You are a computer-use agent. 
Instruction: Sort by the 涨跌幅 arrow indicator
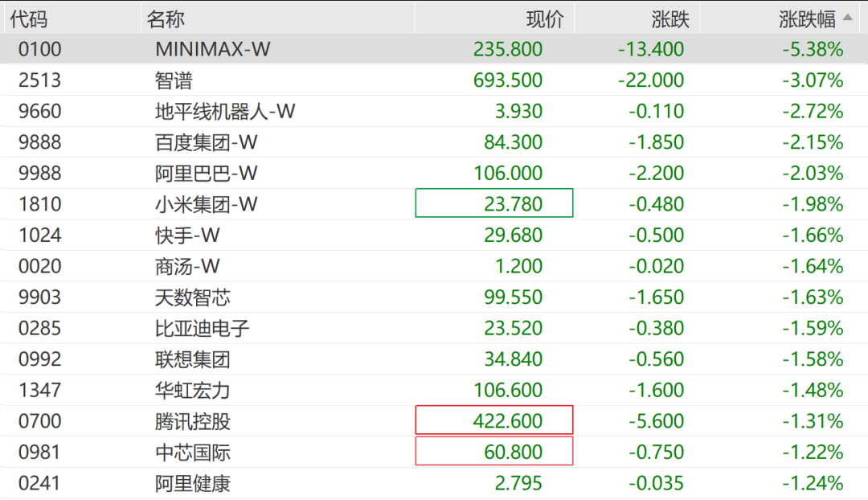(x=848, y=18)
